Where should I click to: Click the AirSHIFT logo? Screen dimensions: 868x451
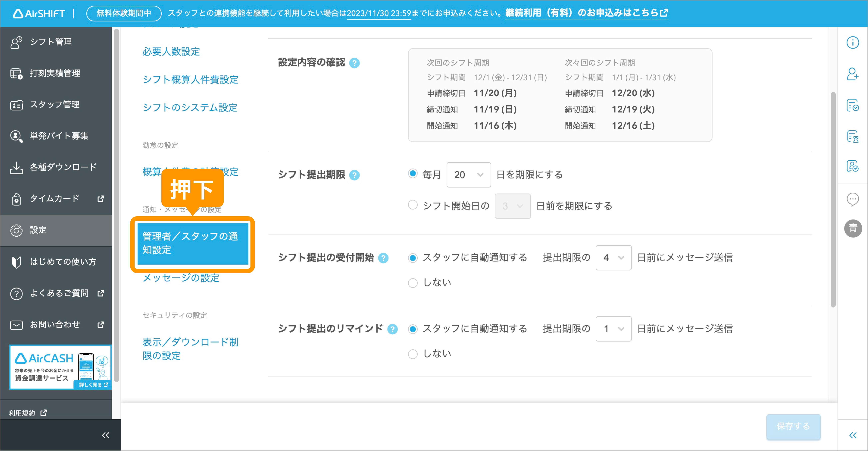[x=39, y=13]
